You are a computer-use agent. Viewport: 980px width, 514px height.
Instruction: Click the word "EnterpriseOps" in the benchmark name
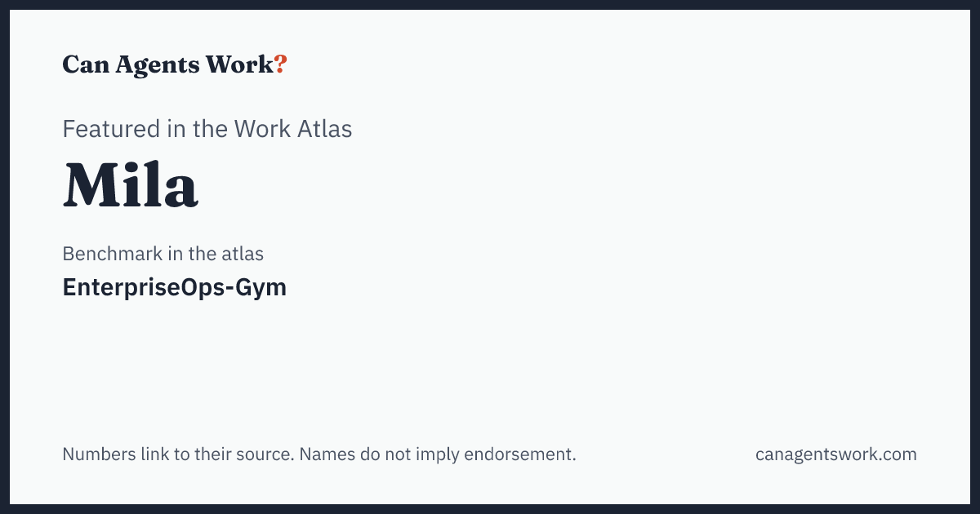pos(144,288)
